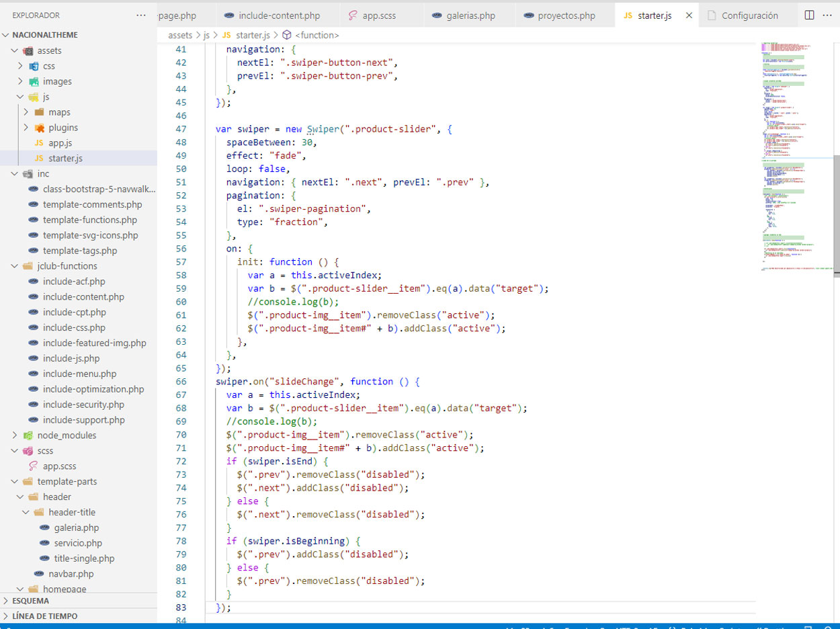Click the jclub-functions folder icon

point(28,266)
